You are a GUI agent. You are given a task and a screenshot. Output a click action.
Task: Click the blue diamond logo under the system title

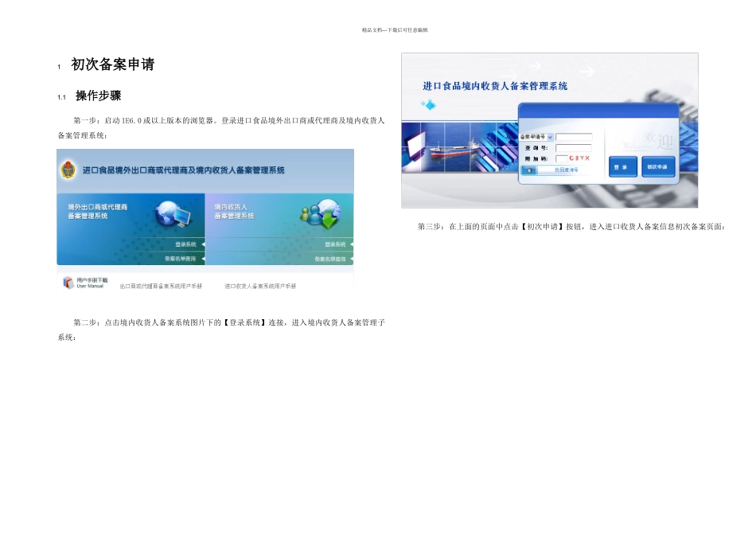[x=428, y=104]
